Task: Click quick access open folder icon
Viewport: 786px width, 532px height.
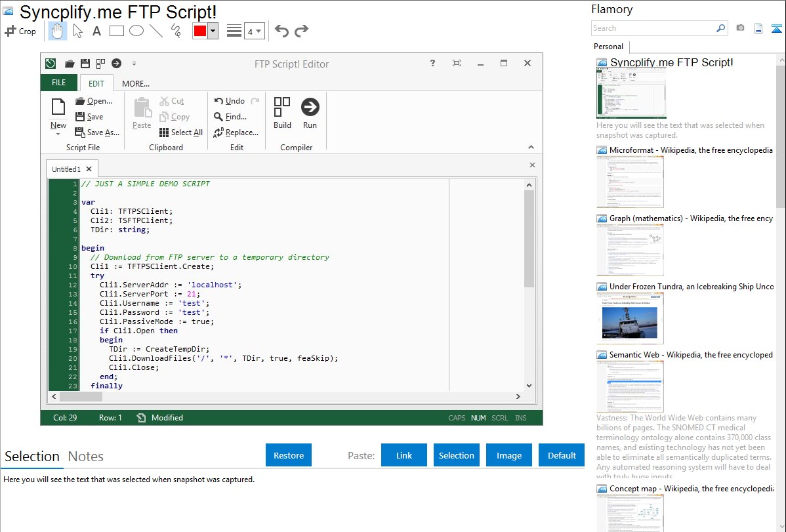Action: tap(70, 64)
